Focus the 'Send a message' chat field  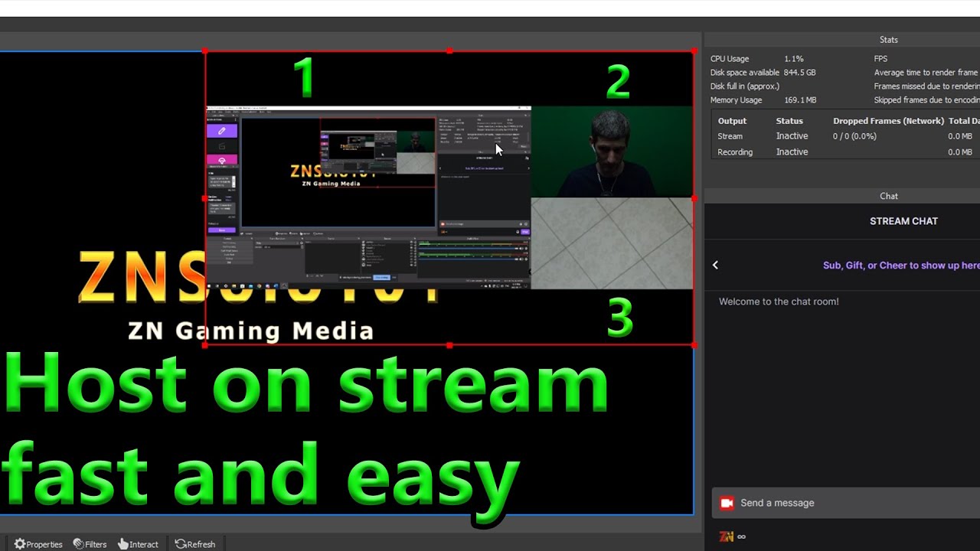pos(846,503)
